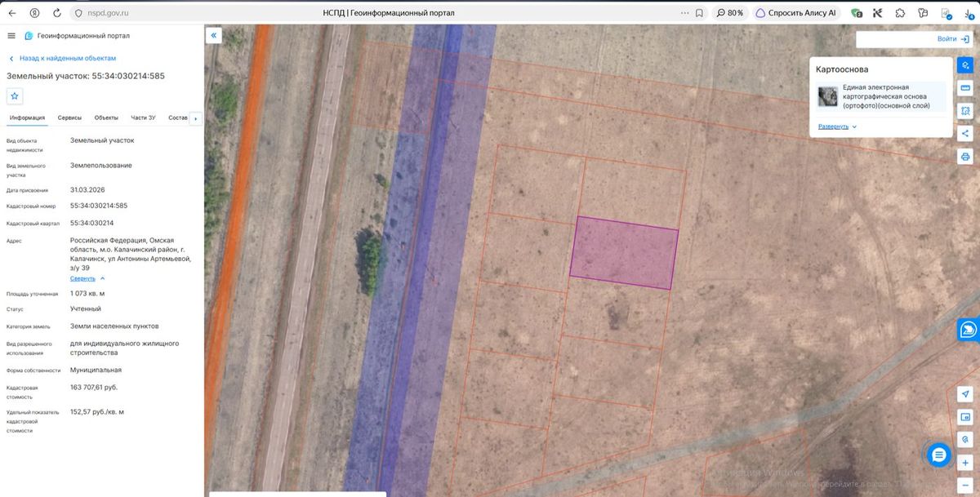Bookmark this page in the browser
980x497 pixels.
tap(699, 13)
